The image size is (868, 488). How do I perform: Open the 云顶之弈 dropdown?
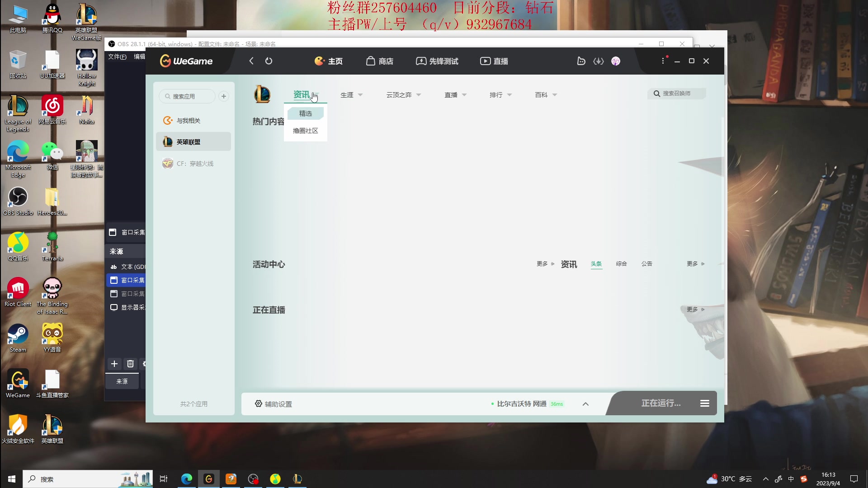click(x=402, y=95)
